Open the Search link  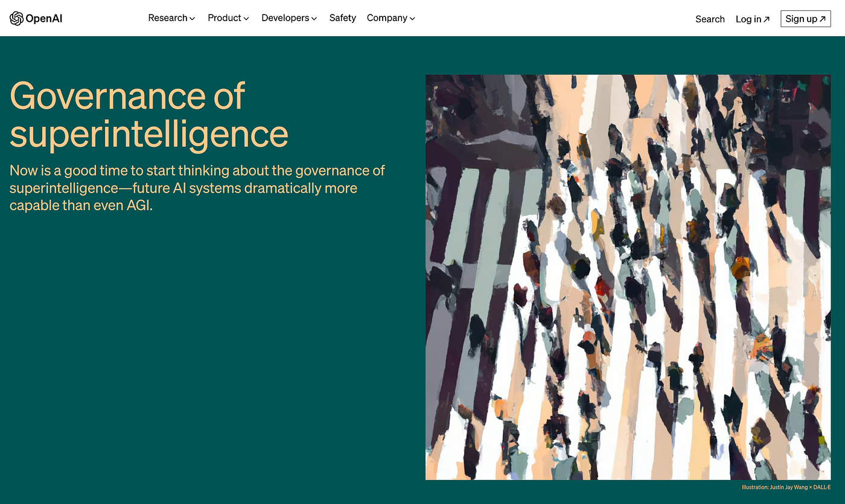pyautogui.click(x=710, y=19)
